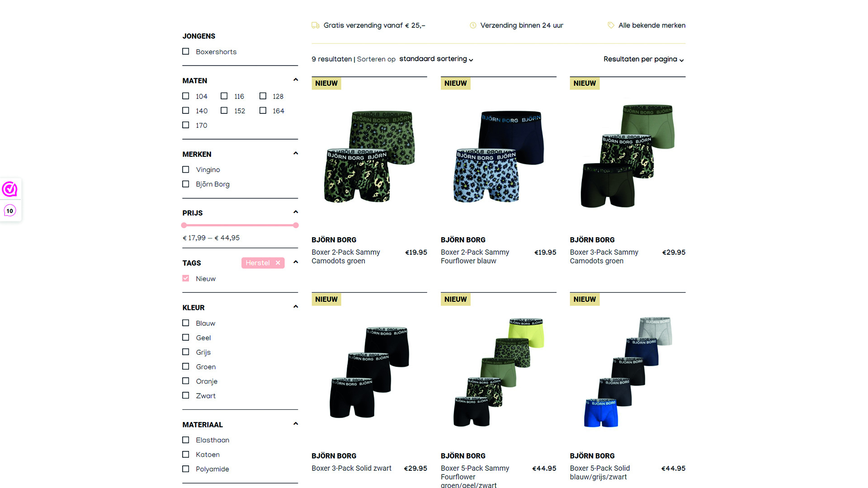Image resolution: width=868 pixels, height=488 pixels.
Task: Grab the minimum price slider handle
Action: click(x=184, y=225)
